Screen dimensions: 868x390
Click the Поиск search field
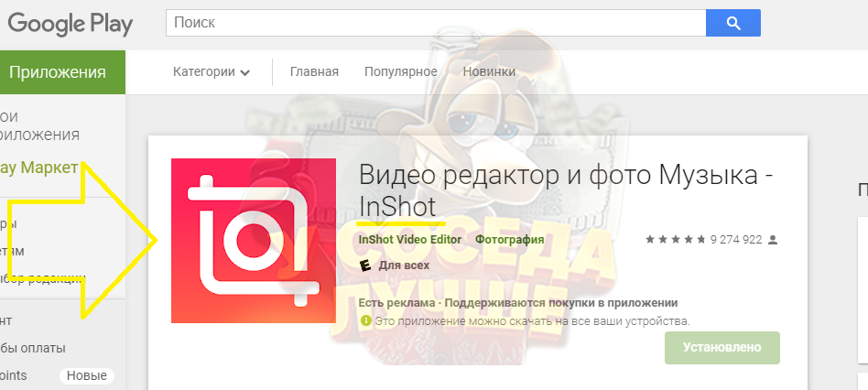(436, 23)
